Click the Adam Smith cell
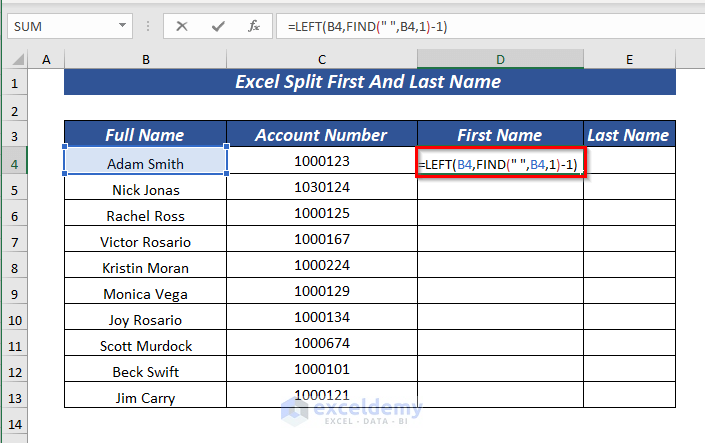 145,162
